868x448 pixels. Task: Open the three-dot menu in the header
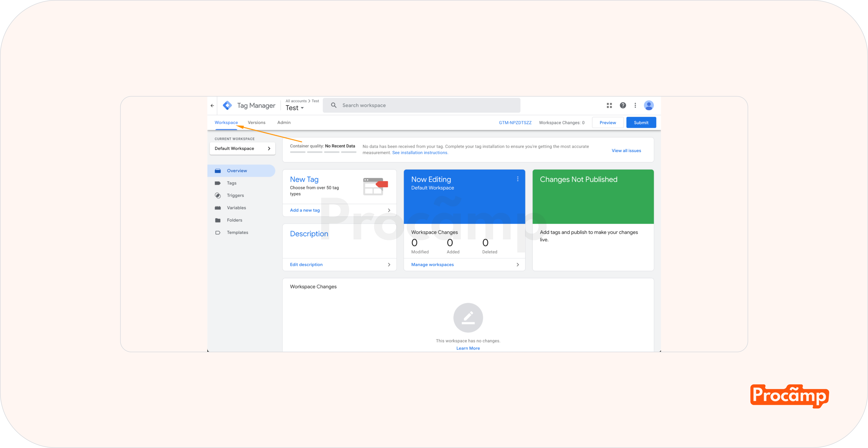click(635, 105)
